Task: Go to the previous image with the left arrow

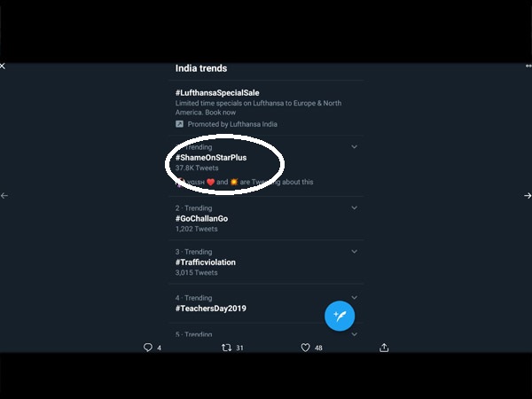Action: [x=4, y=196]
